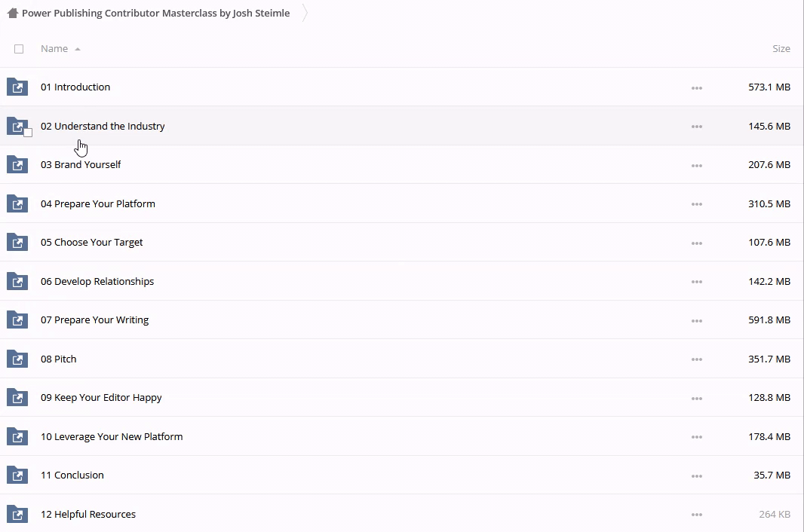The height and width of the screenshot is (532, 804).
Task: Click the 12 Helpful Resources folder icon
Action: pyautogui.click(x=17, y=514)
